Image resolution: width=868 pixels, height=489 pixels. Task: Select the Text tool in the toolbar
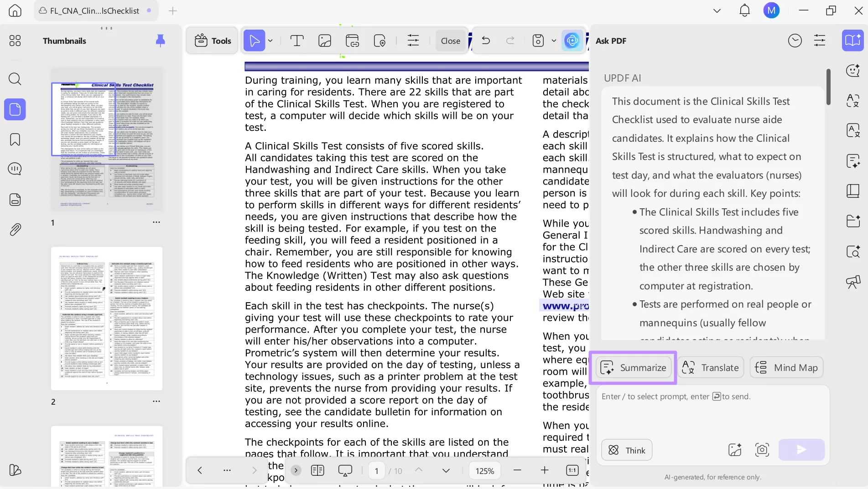coord(296,41)
